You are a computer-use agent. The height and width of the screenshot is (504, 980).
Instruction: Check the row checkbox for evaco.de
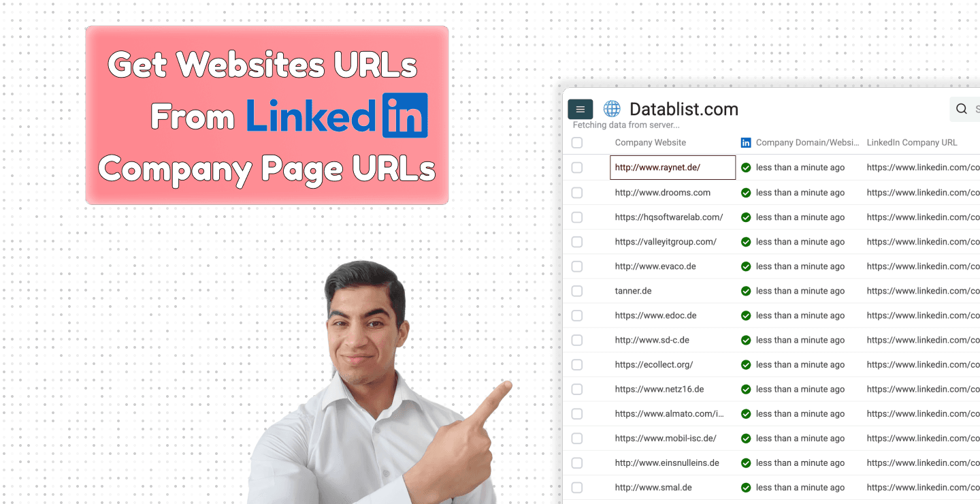[576, 266]
